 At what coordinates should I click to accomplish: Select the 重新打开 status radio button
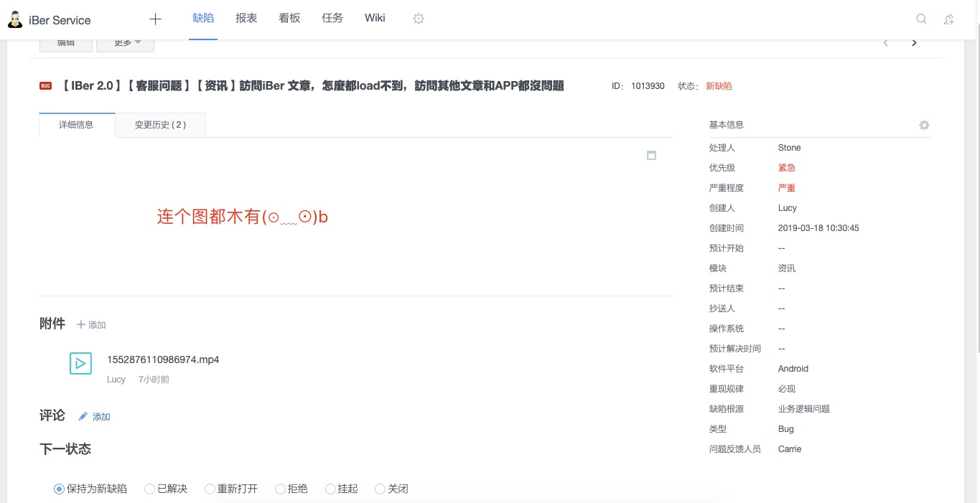[x=210, y=489]
